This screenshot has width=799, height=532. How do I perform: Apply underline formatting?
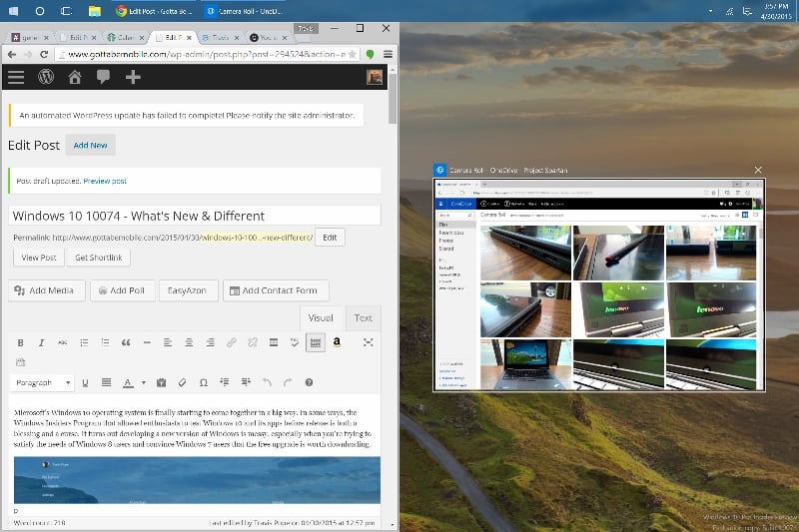85,383
